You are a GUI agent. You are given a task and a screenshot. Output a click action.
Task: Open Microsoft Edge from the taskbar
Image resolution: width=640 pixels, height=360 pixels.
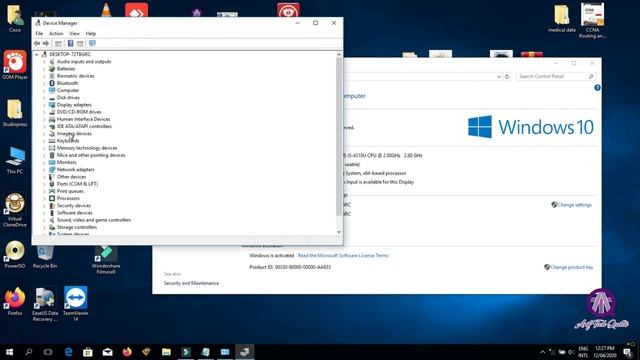click(x=68, y=352)
